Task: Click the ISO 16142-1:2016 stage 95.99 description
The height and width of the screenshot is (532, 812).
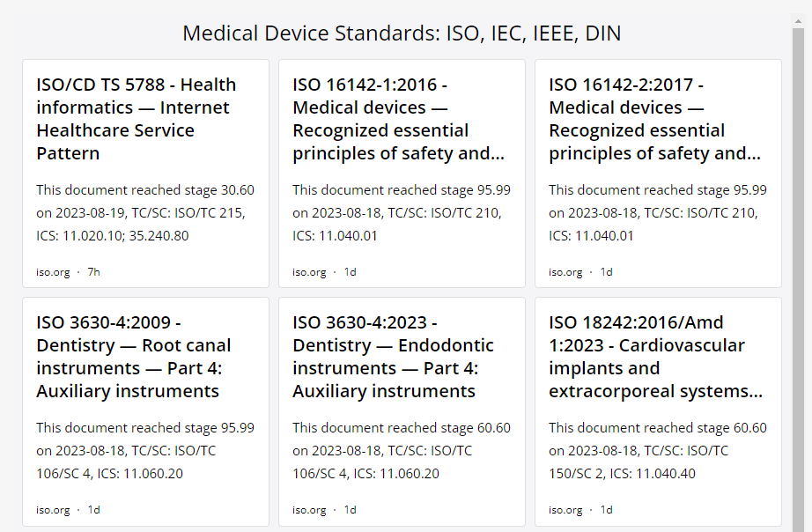Action: coord(402,212)
